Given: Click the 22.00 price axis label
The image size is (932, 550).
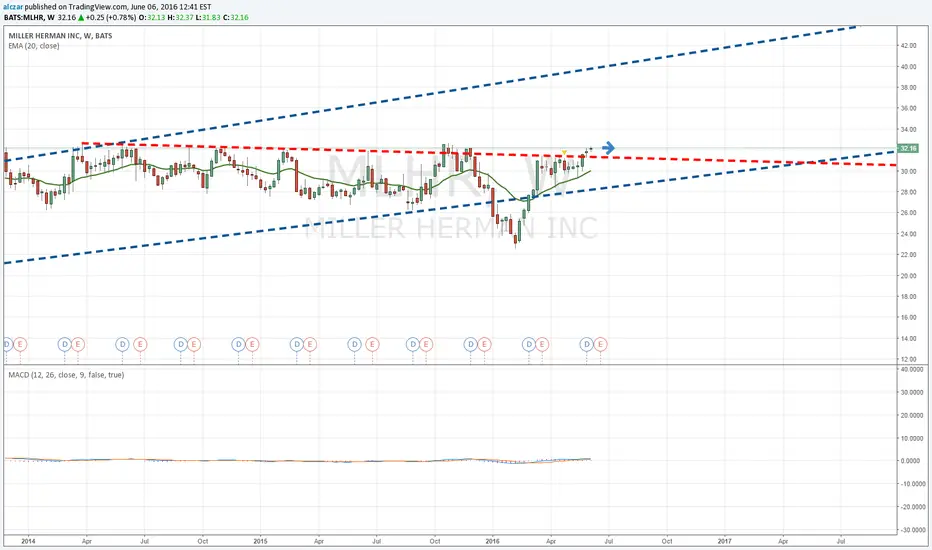Looking at the screenshot, I should pyautogui.click(x=908, y=254).
